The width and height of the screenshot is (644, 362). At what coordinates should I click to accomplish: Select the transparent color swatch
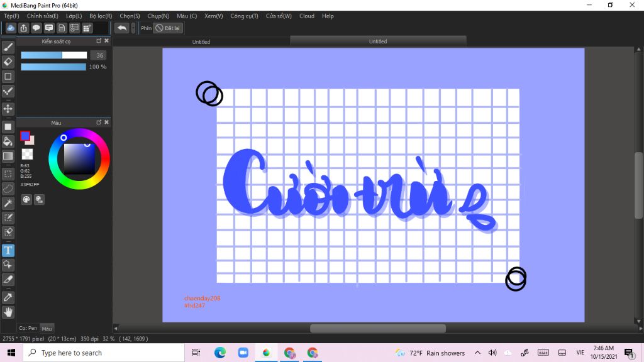click(x=27, y=154)
